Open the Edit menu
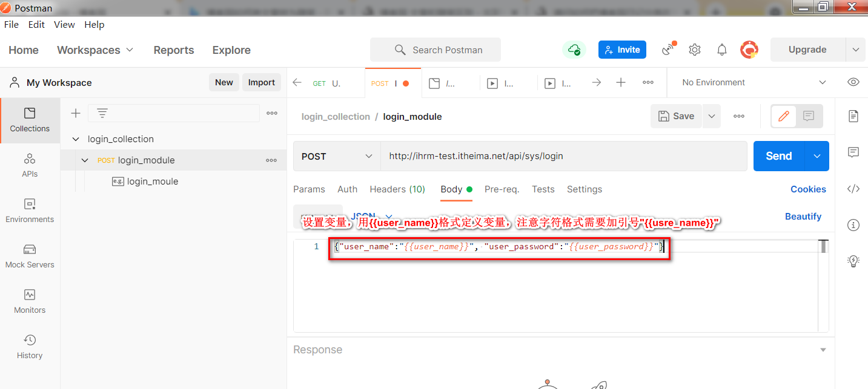This screenshot has width=868, height=389. (36, 25)
